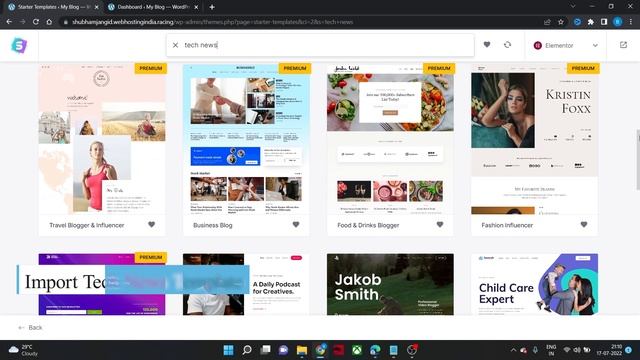Open the browser side panel icon
The image size is (640, 360).
(604, 22)
